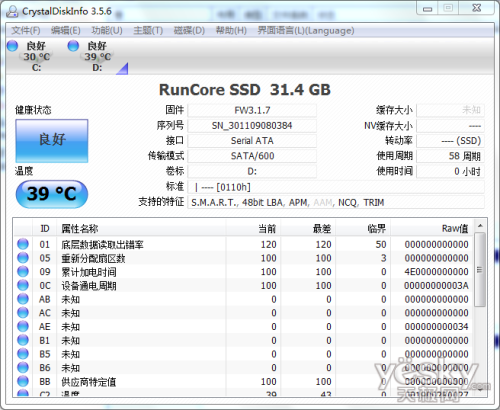Click the 当前 column header
Image resolution: width=500 pixels, height=410 pixels.
pos(253,229)
